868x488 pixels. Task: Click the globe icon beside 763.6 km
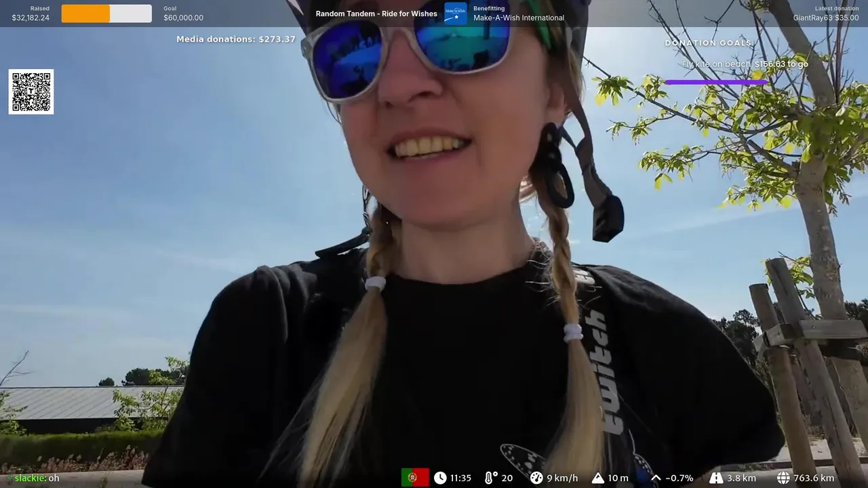tap(783, 478)
